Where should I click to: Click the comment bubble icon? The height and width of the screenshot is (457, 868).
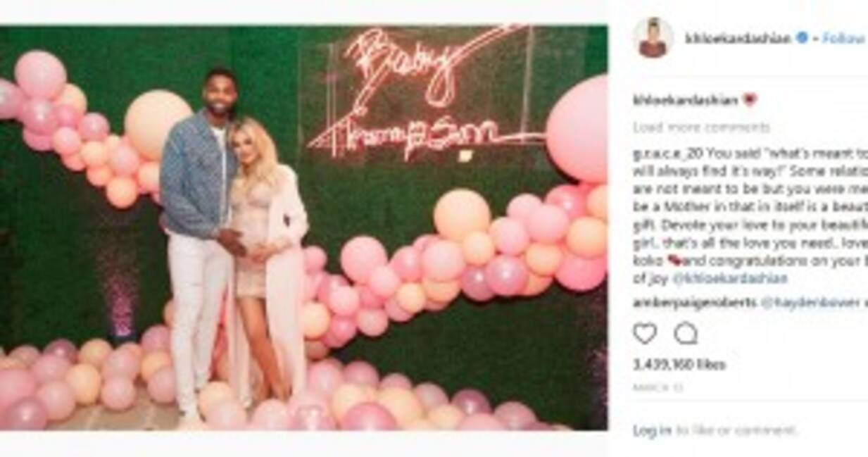(x=685, y=332)
